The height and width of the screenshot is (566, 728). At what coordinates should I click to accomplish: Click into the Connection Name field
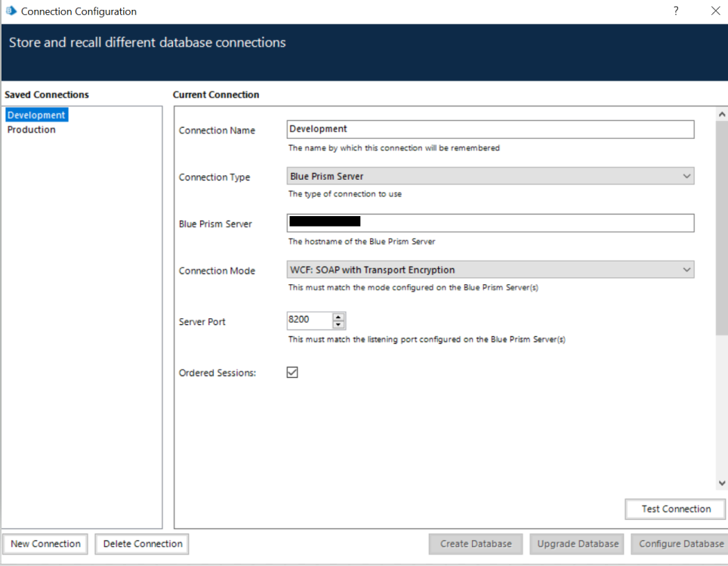(490, 129)
